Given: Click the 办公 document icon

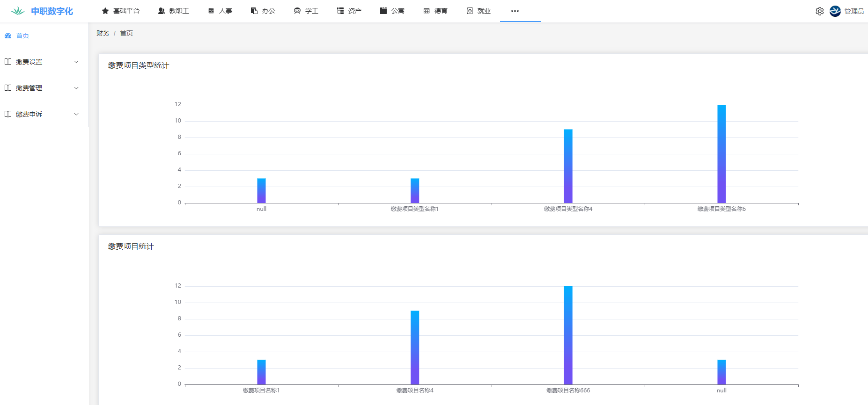Looking at the screenshot, I should 254,11.
